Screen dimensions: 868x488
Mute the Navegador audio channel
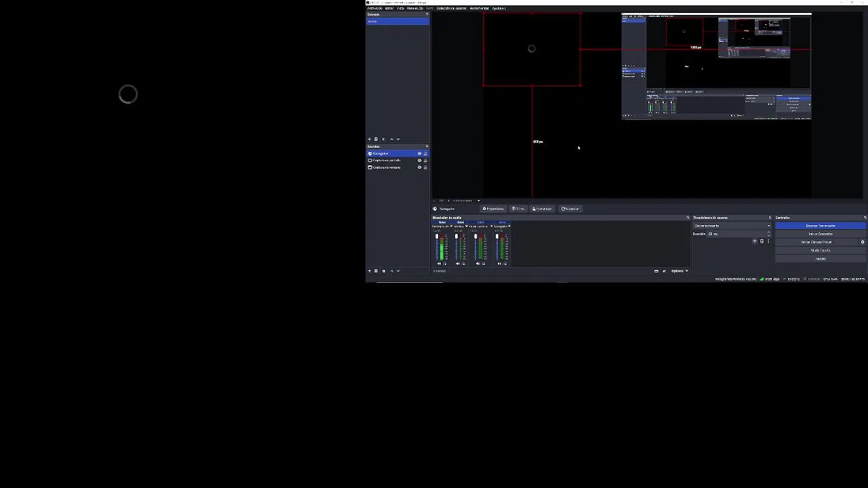click(499, 264)
